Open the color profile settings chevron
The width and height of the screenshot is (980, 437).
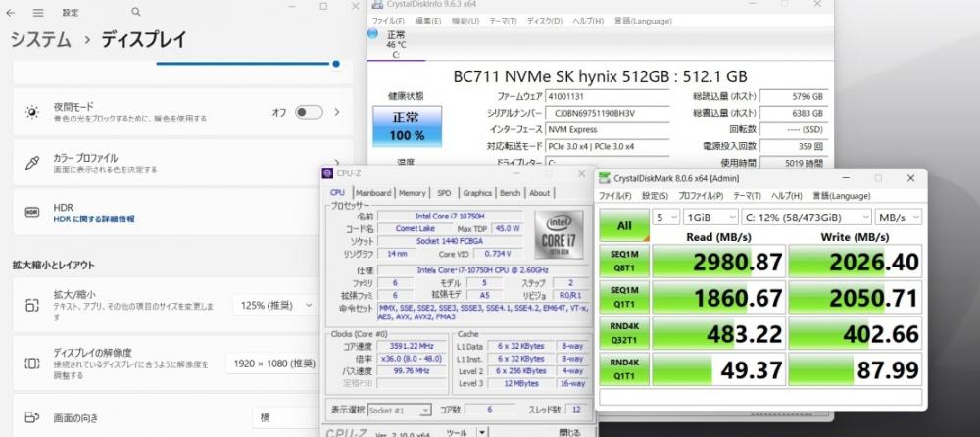click(337, 163)
